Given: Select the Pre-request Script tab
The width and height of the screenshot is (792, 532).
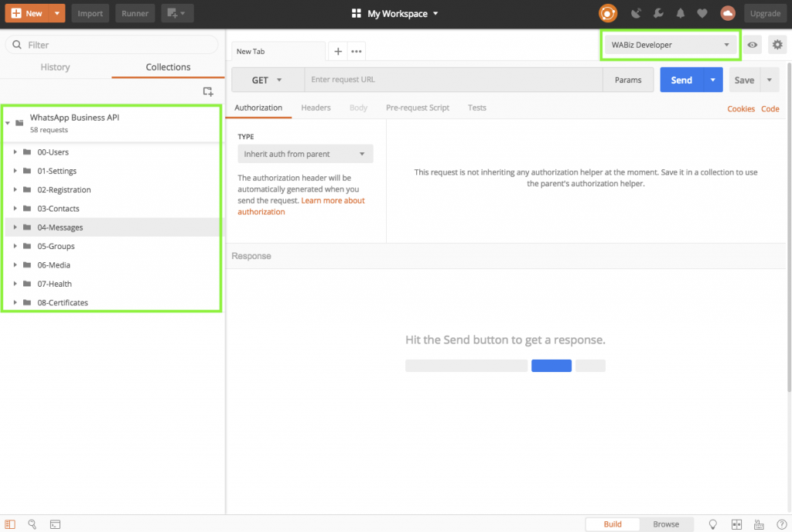Looking at the screenshot, I should coord(417,107).
